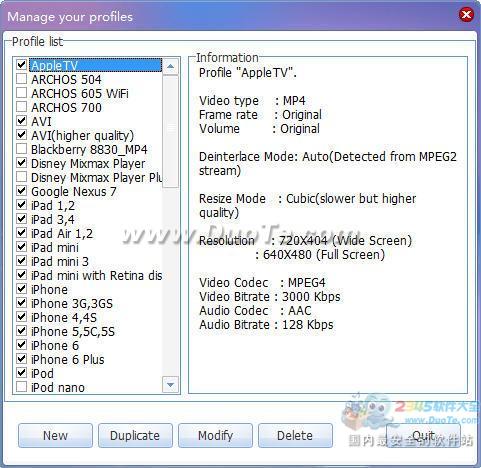Select the iPad 3,4 profile name

(x=53, y=220)
